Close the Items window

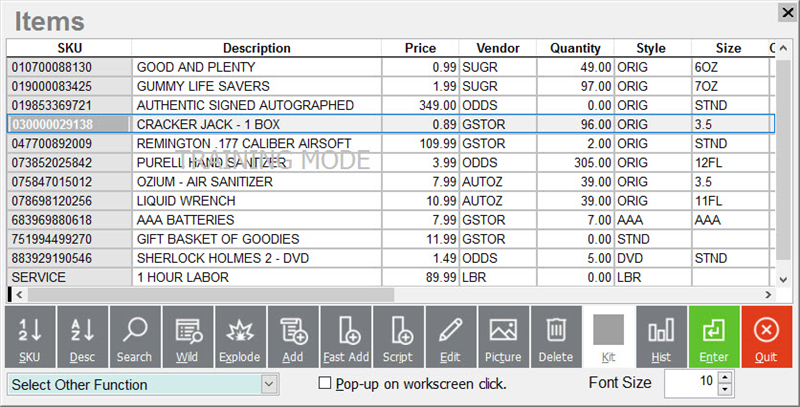pyautogui.click(x=788, y=12)
